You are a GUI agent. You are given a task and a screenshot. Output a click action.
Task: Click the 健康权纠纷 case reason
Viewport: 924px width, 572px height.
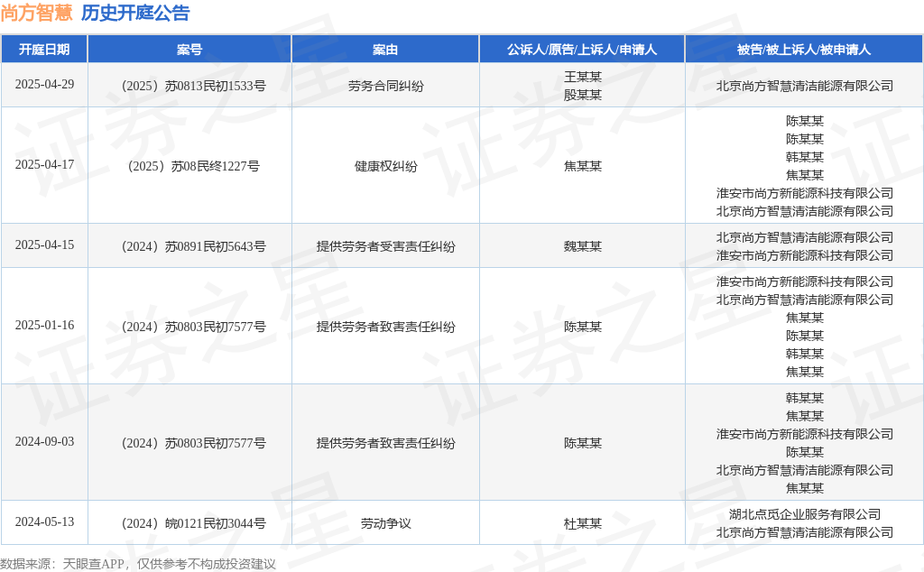[x=385, y=166]
